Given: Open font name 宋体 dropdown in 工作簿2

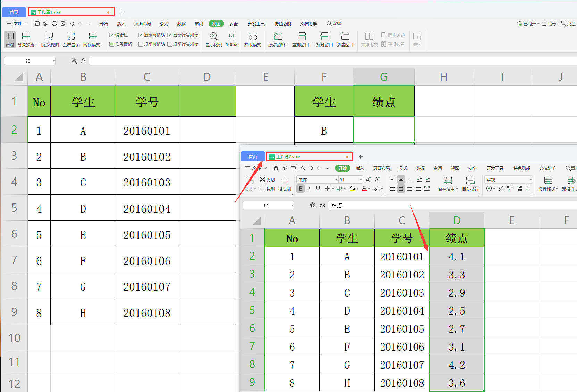Looking at the screenshot, I should (336, 180).
